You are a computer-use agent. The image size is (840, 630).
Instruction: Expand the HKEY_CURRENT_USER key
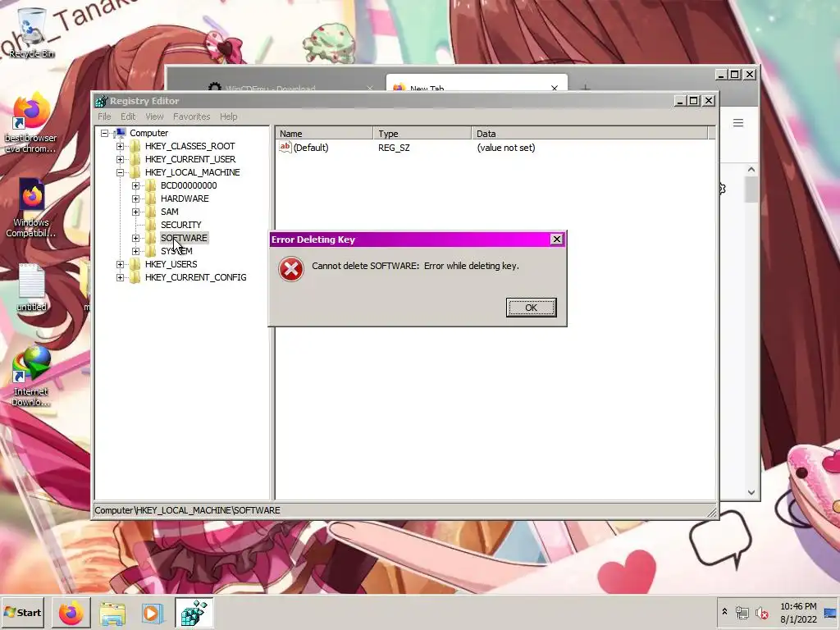120,159
